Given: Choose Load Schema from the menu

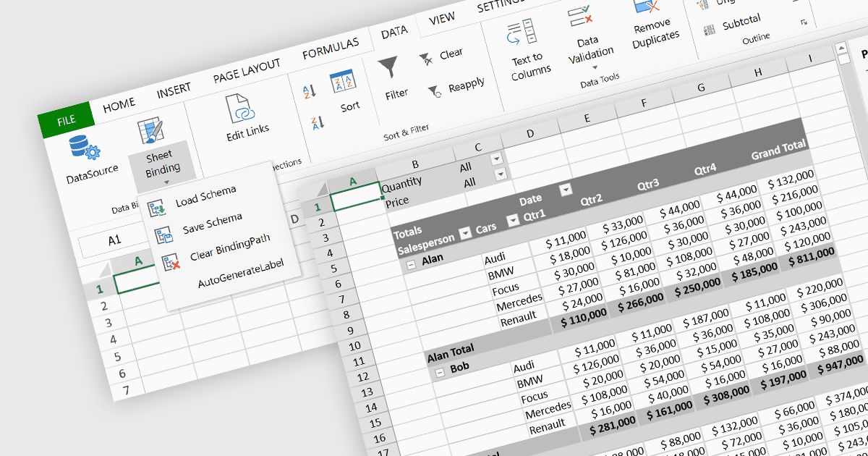Looking at the screenshot, I should pyautogui.click(x=205, y=195).
